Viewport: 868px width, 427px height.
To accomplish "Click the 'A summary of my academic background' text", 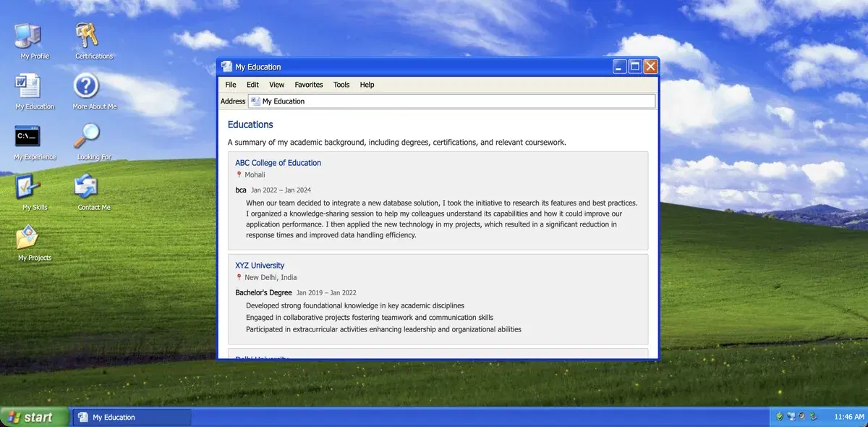I will point(397,142).
